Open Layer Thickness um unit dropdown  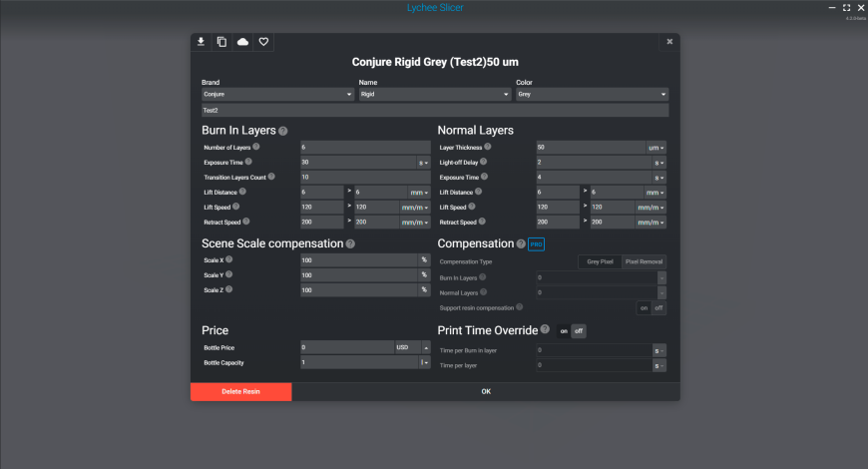[x=655, y=148]
